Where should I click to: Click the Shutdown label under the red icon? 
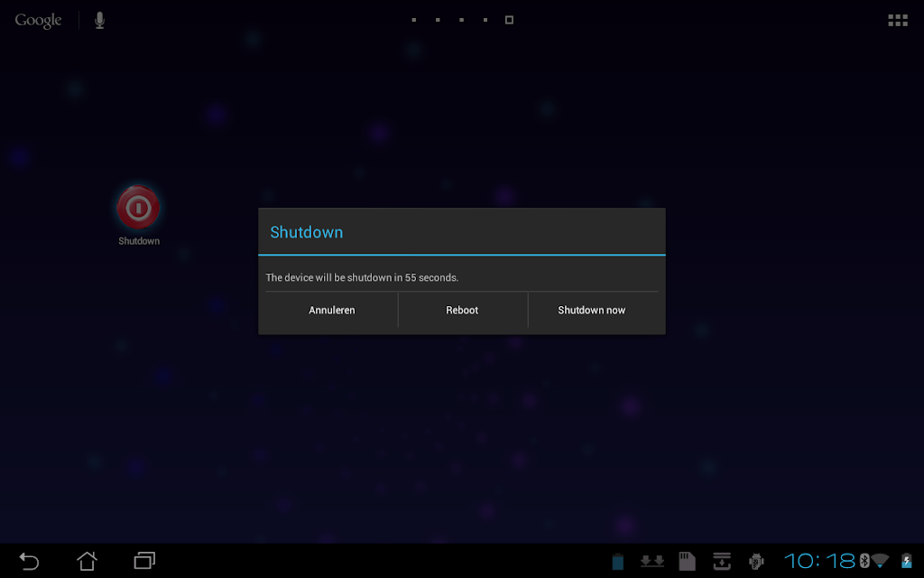coord(139,240)
